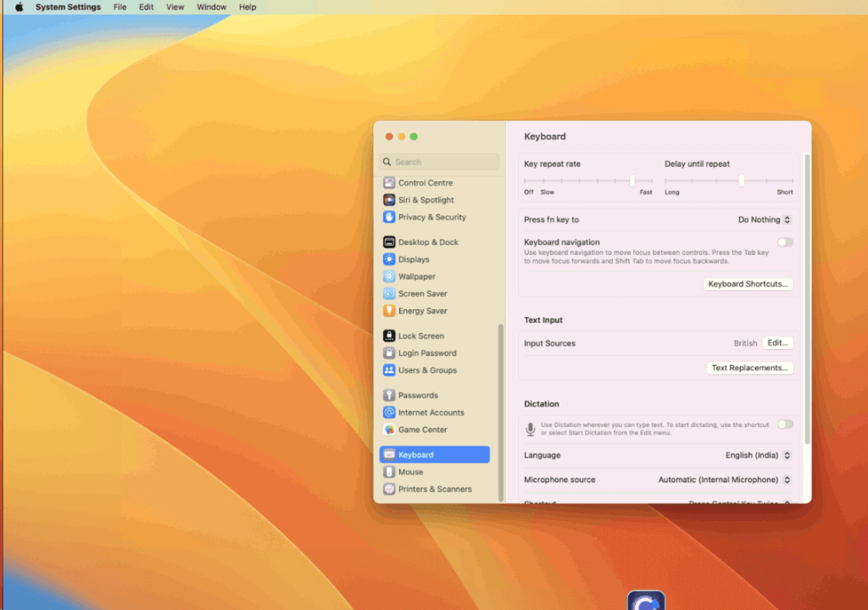Screen dimensions: 868x610
Task: Click the Keyboard icon in sidebar
Action: 389,454
